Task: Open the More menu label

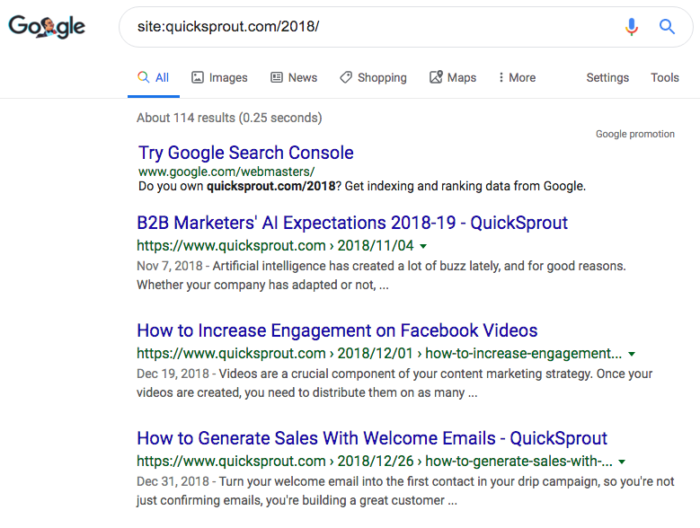Action: [522, 78]
